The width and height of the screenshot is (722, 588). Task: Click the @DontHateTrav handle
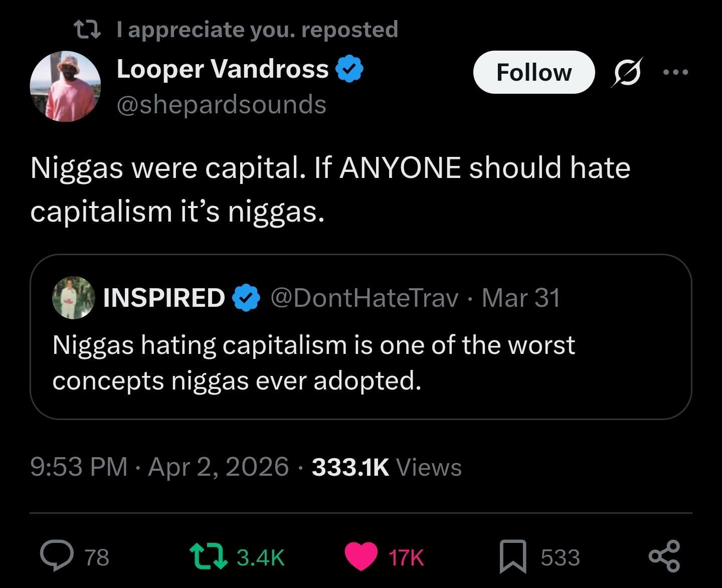pos(365,298)
